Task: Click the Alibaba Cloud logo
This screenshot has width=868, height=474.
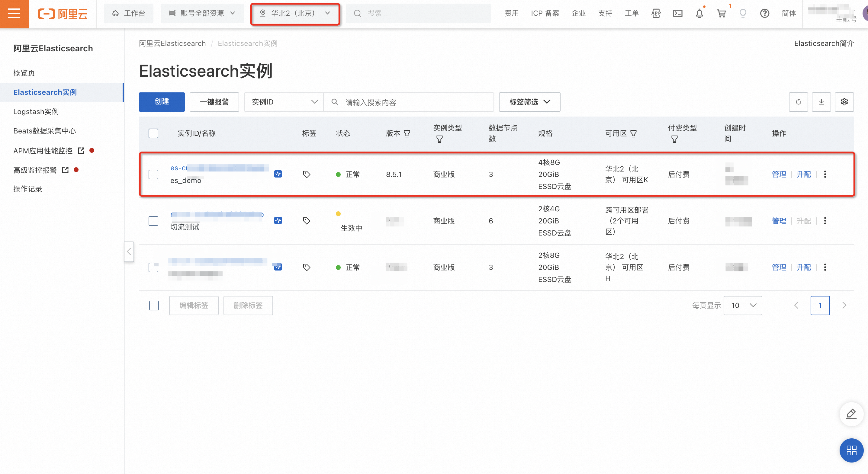Action: tap(63, 14)
